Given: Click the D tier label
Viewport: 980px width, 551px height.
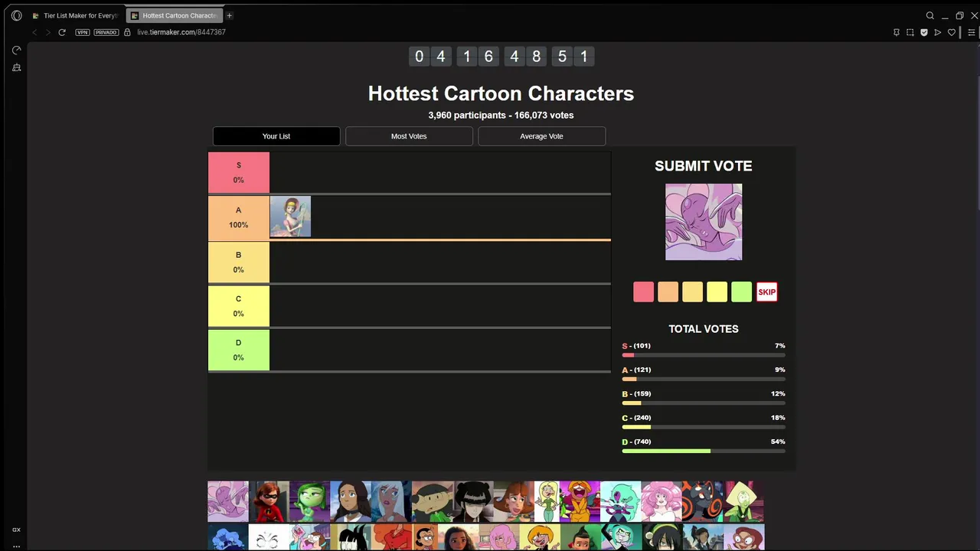Looking at the screenshot, I should (x=239, y=350).
